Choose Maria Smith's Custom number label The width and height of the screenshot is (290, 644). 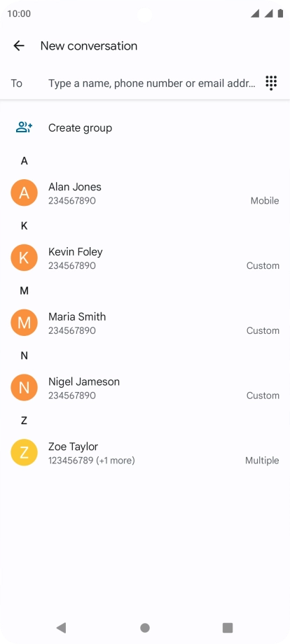(x=263, y=330)
